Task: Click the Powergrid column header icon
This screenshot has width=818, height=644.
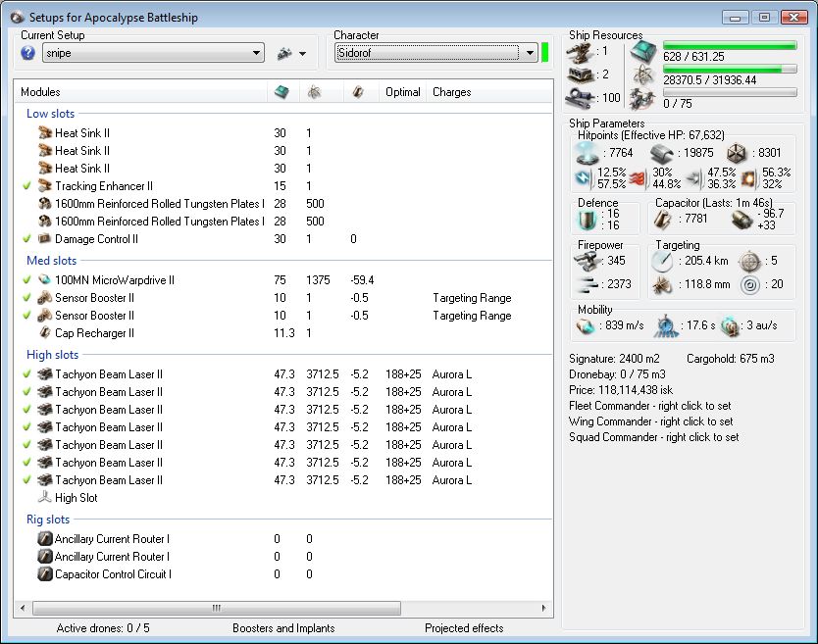Action: (314, 92)
